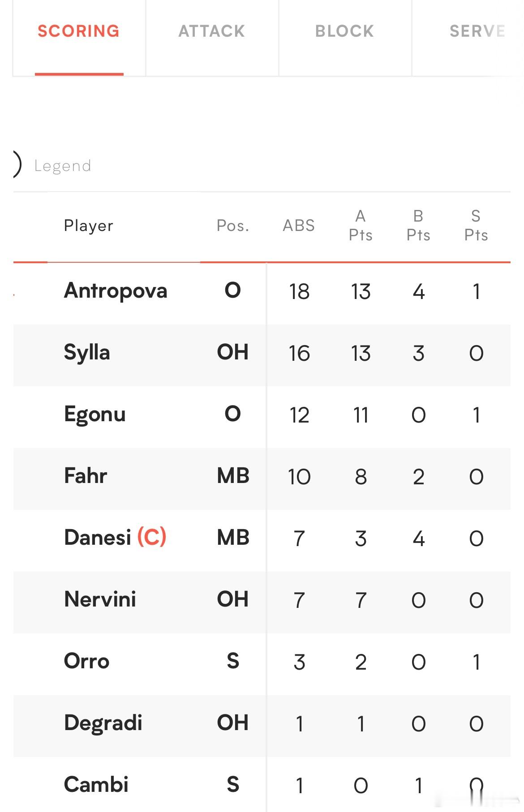Click player name Nervini
Image resolution: width=524 pixels, height=812 pixels.
100,599
